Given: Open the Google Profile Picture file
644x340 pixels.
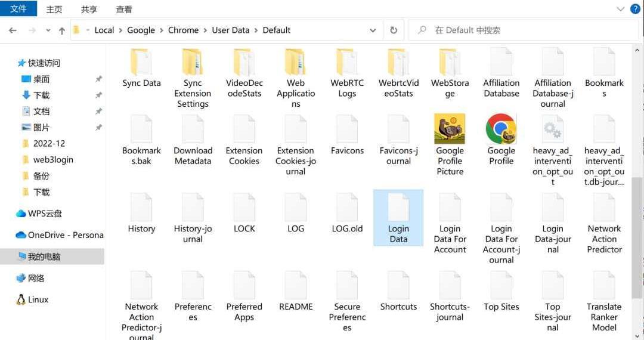Looking at the screenshot, I should coord(450,129).
